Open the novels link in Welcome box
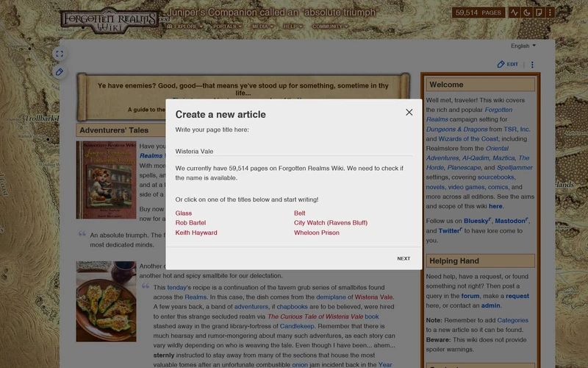 tap(435, 187)
